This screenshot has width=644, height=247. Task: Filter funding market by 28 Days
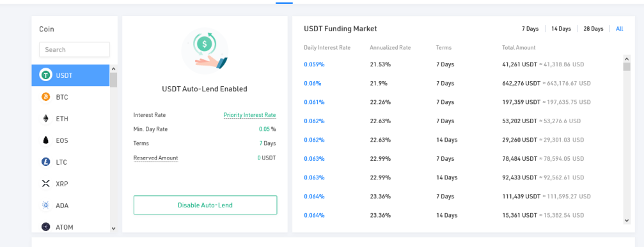(x=593, y=29)
